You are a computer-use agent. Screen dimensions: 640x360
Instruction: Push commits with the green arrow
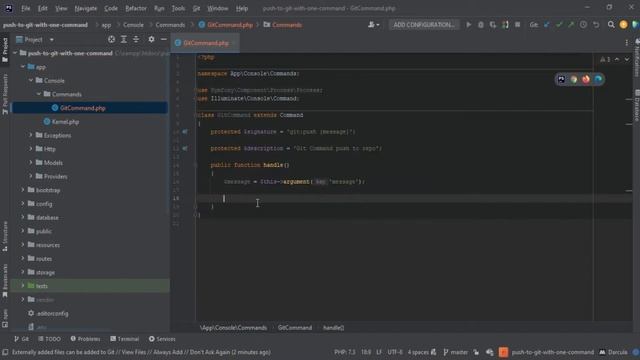[x=571, y=25]
